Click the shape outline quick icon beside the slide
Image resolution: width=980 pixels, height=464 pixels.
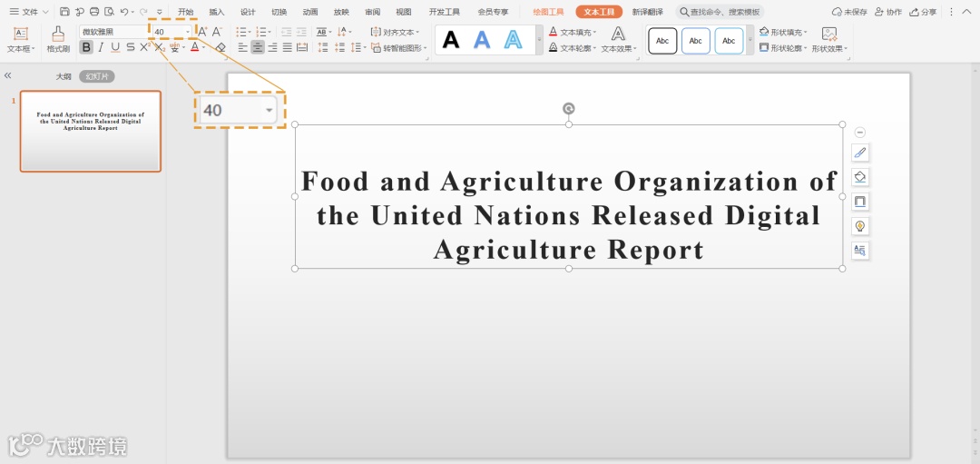[860, 202]
